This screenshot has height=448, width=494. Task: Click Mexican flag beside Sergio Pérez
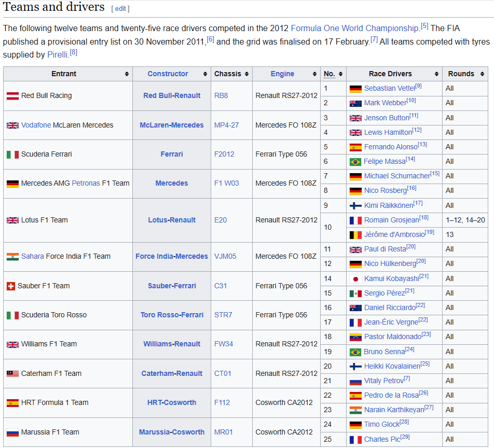click(355, 293)
